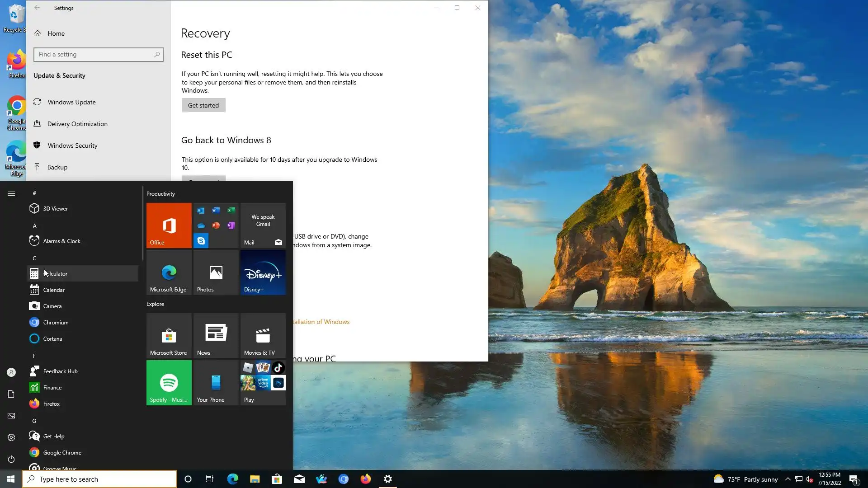Expand Start menu hamburger navigation
The height and width of the screenshot is (488, 868).
(x=11, y=193)
